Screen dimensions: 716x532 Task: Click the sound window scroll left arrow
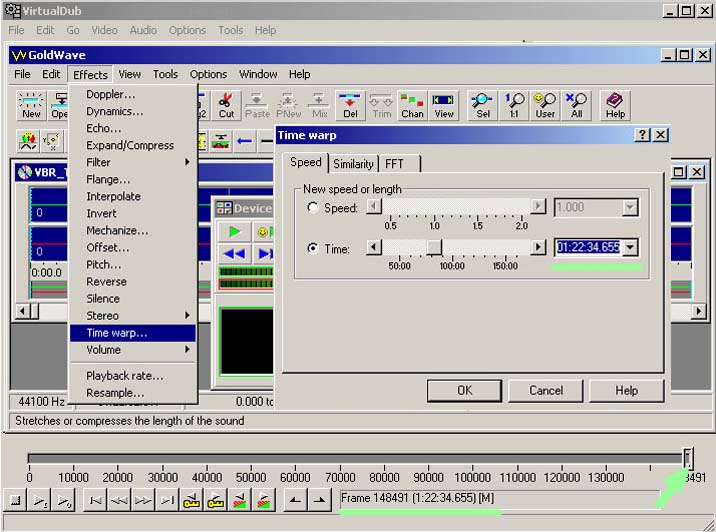click(x=22, y=311)
